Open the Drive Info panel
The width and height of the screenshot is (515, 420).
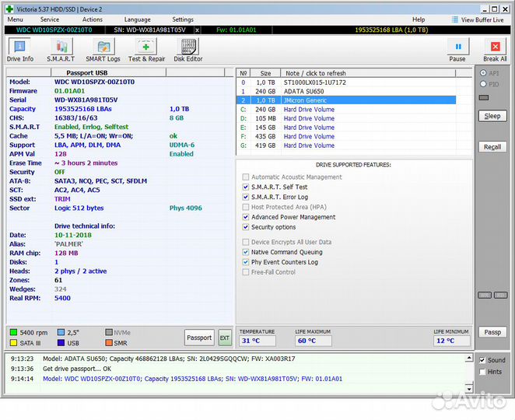pos(19,50)
